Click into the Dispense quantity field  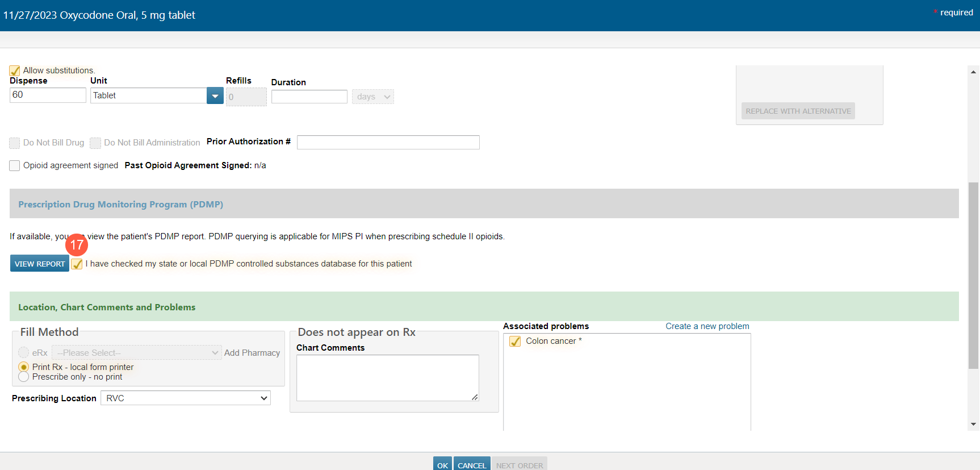point(48,95)
